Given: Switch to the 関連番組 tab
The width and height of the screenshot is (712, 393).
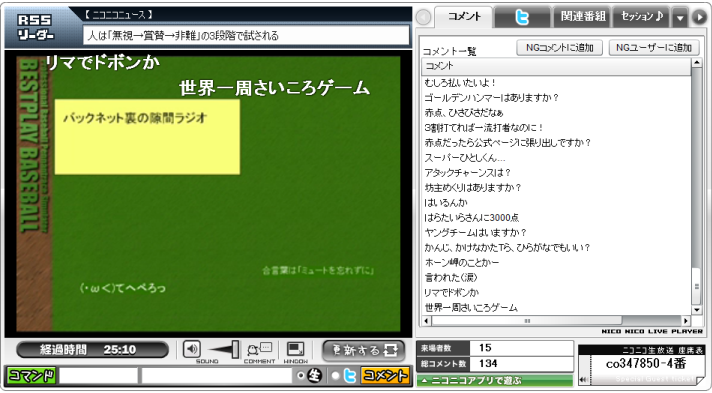Looking at the screenshot, I should click(583, 17).
